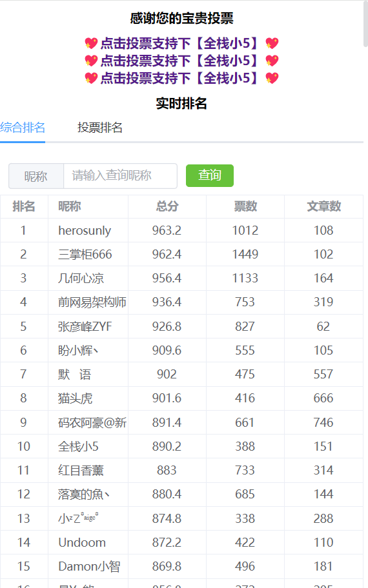This screenshot has height=588, width=368.
Task: Click the heart icon left of third vote link
Action: tap(91, 79)
